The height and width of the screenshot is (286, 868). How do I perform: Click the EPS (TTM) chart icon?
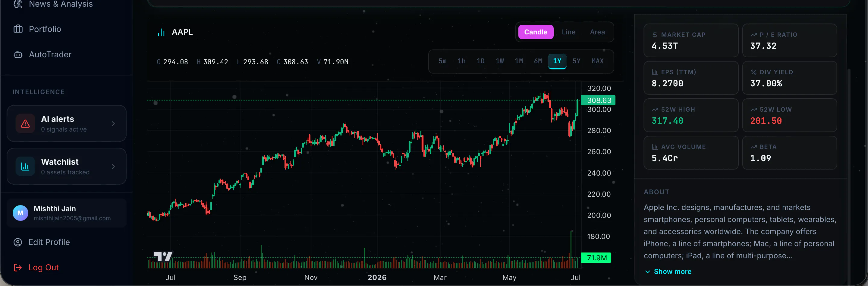(655, 72)
